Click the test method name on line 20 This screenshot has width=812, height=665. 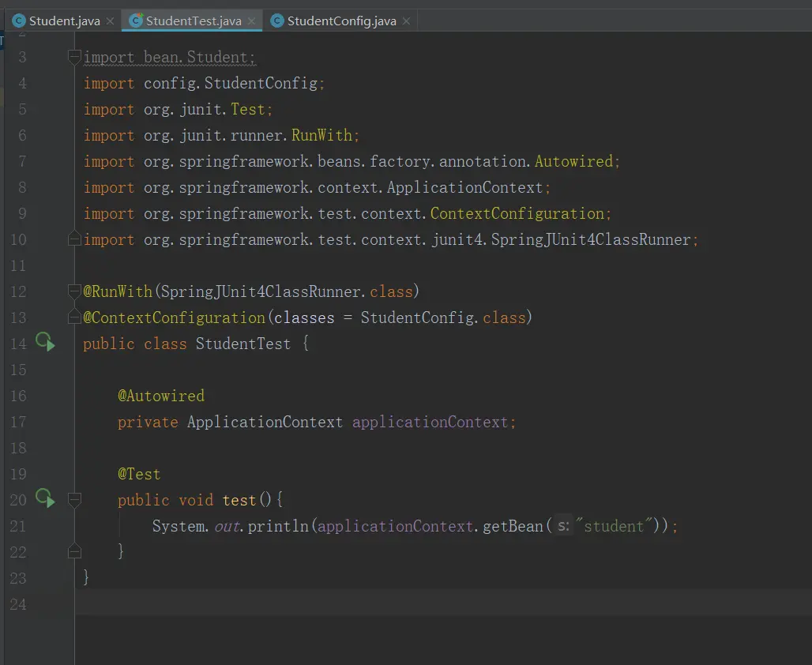tap(239, 500)
